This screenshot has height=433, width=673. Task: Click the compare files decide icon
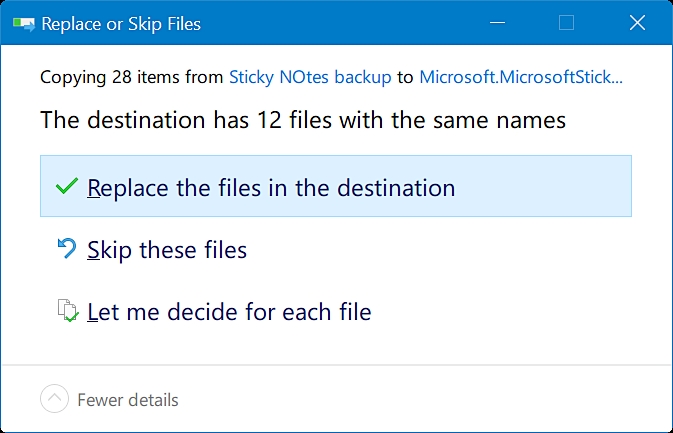(x=67, y=311)
